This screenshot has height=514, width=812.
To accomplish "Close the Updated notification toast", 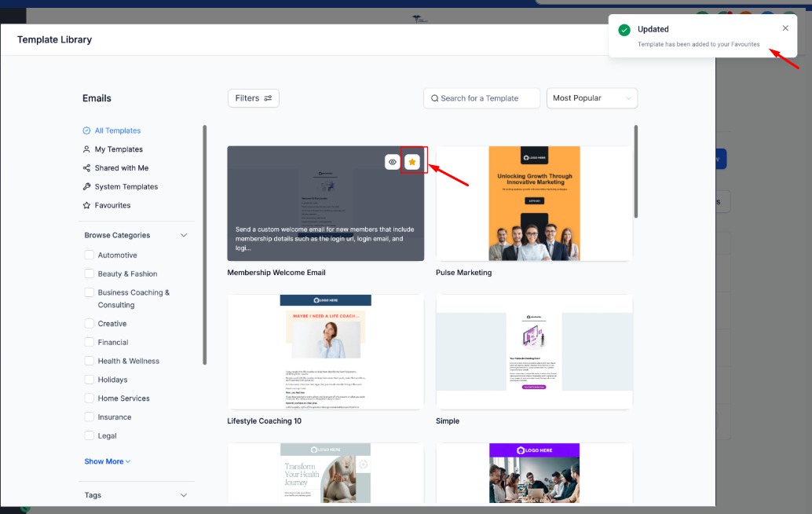I will click(x=785, y=28).
